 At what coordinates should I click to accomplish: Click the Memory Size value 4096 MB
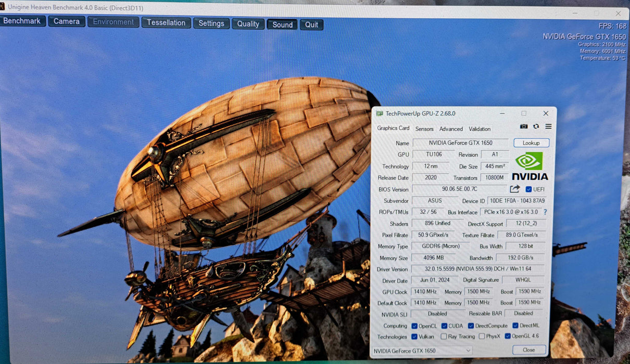pos(433,258)
